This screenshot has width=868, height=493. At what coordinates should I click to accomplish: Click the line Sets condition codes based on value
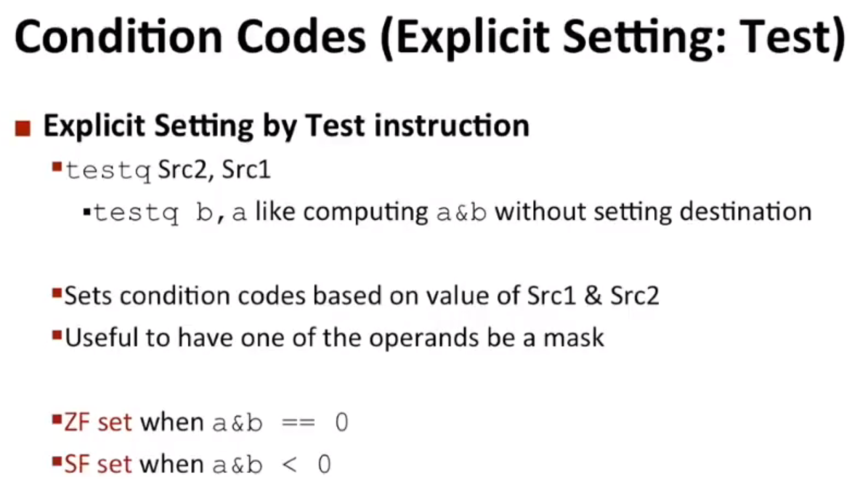point(362,296)
